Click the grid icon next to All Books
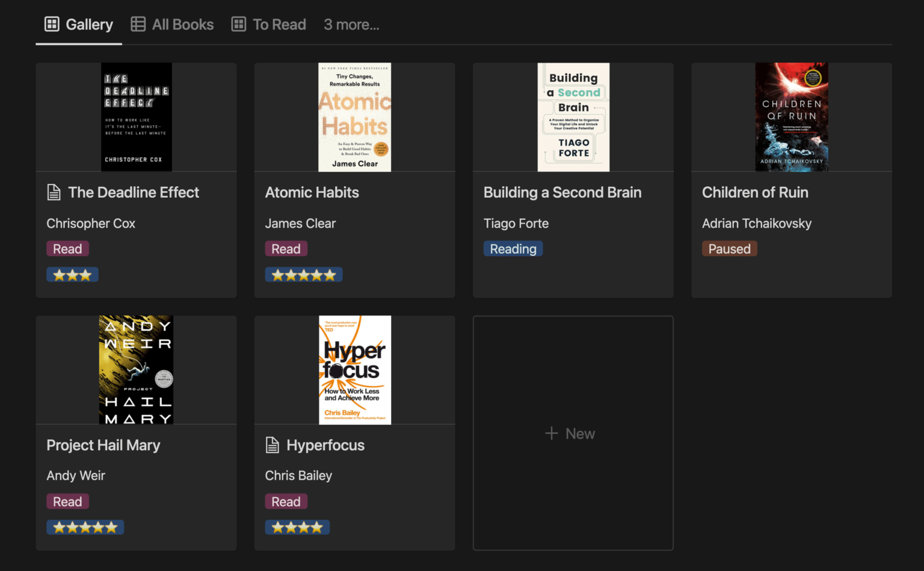The width and height of the screenshot is (924, 571). coord(138,24)
